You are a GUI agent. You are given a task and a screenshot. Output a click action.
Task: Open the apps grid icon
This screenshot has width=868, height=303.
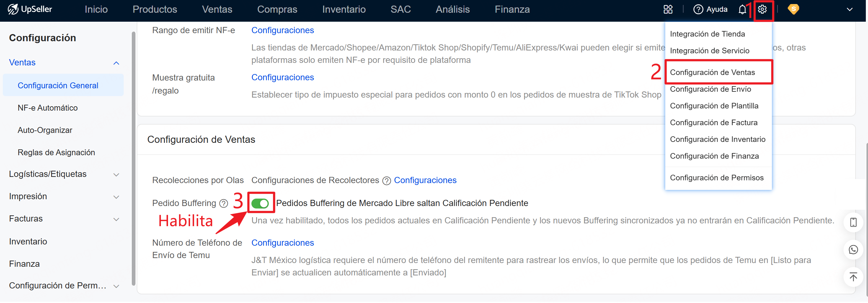coord(667,9)
